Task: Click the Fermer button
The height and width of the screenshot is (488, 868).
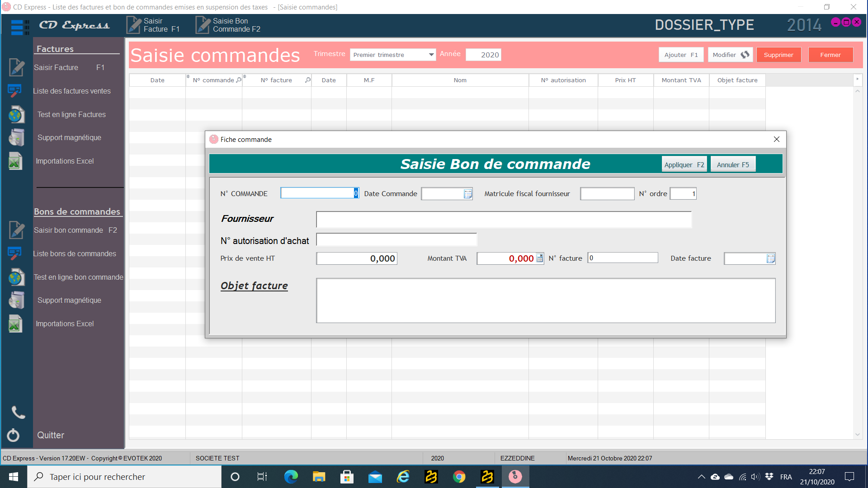Action: pos(830,55)
